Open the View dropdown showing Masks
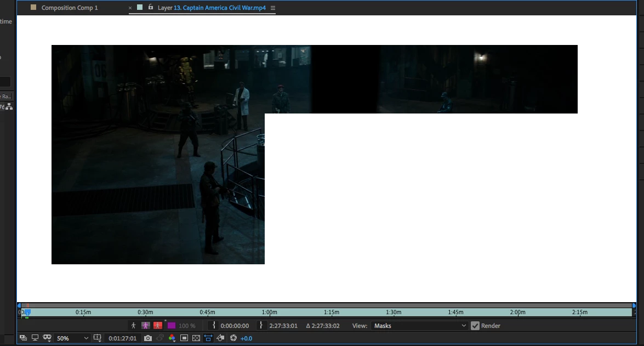644x346 pixels. click(x=420, y=326)
